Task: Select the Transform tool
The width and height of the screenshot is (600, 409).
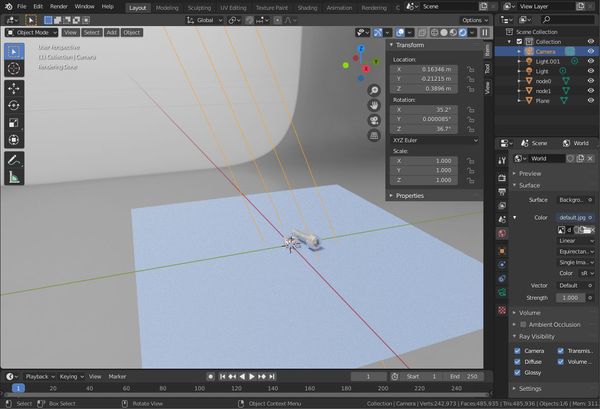Action: [14, 140]
